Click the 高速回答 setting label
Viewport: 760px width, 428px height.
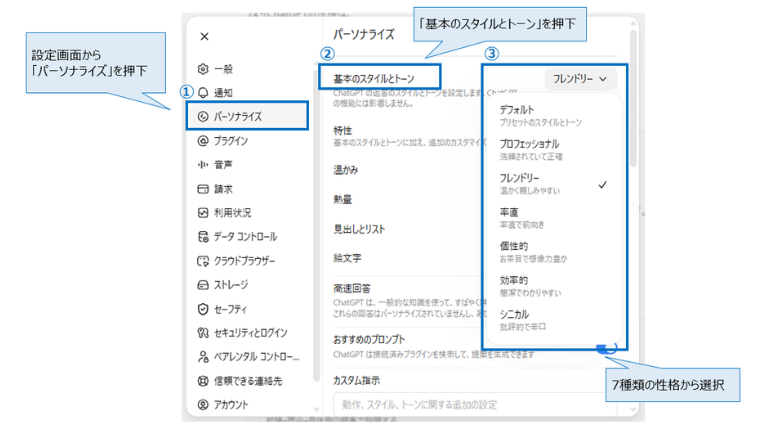pyautogui.click(x=352, y=289)
